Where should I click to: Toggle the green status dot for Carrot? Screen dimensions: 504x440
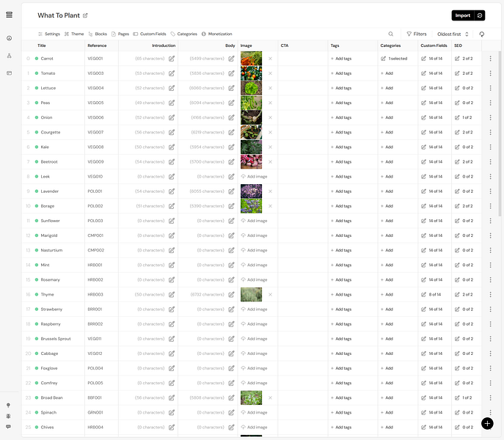[x=37, y=59]
